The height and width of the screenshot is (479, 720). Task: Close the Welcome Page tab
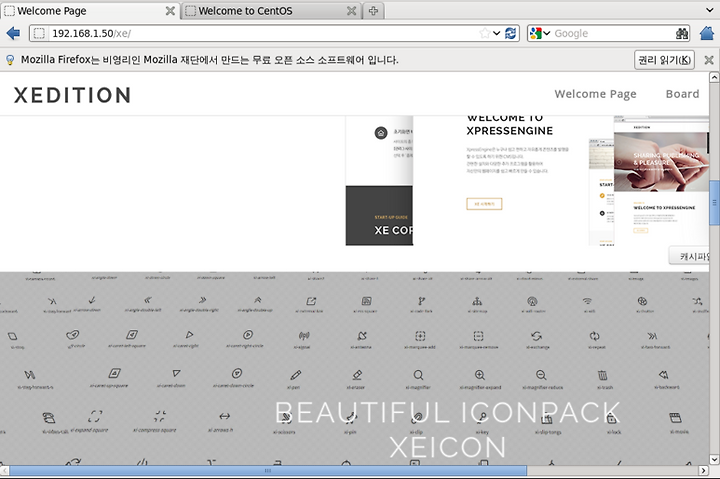(170, 11)
